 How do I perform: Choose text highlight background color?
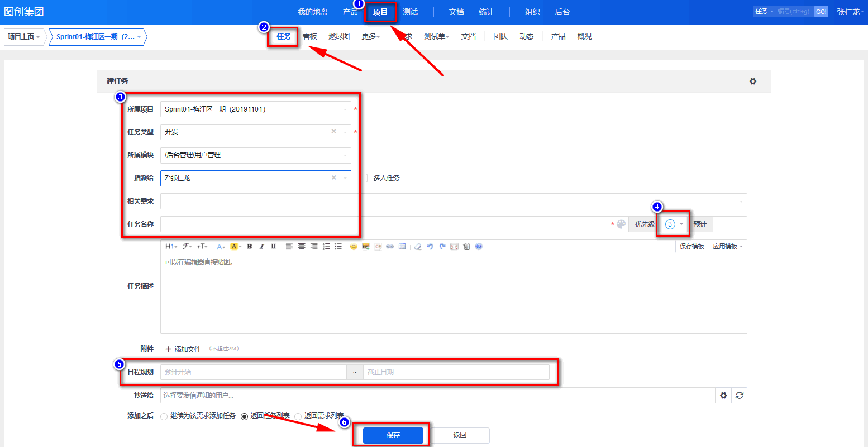pyautogui.click(x=235, y=246)
